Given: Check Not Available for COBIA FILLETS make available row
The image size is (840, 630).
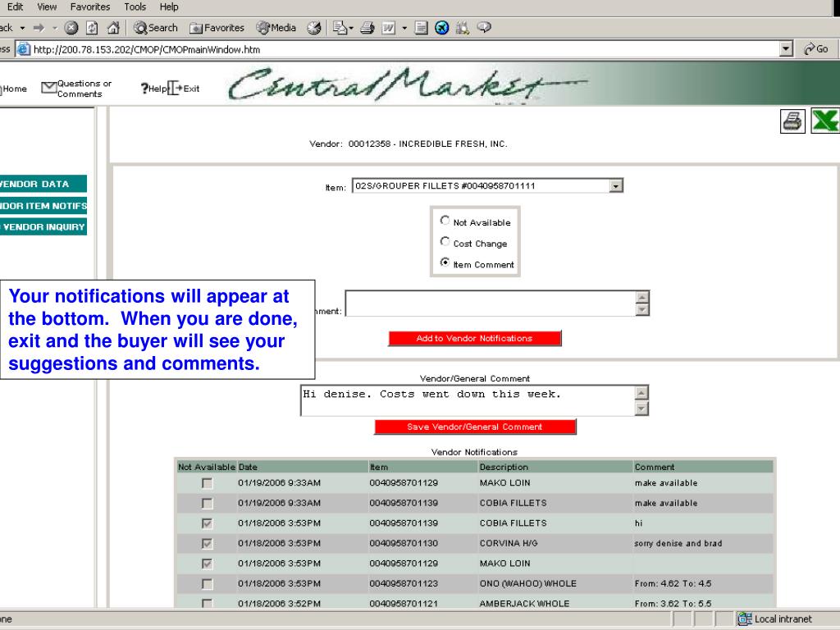Looking at the screenshot, I should [x=207, y=504].
